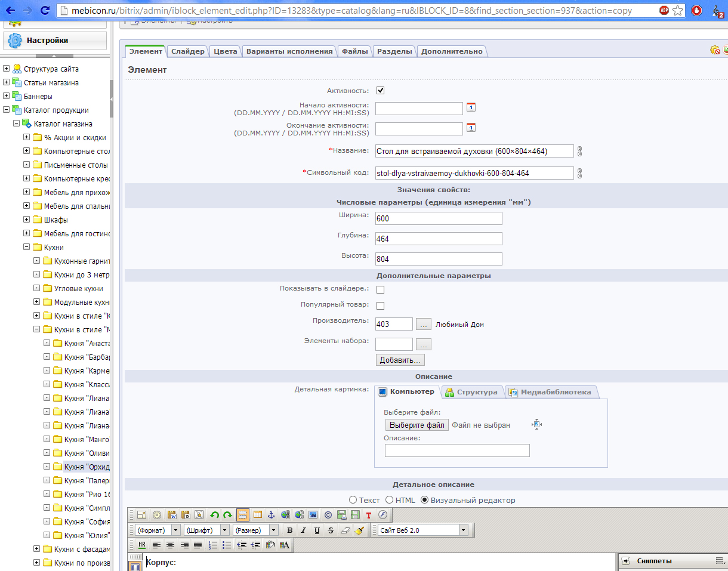This screenshot has width=728, height=571.
Task: Click the Название input field
Action: [x=474, y=151]
